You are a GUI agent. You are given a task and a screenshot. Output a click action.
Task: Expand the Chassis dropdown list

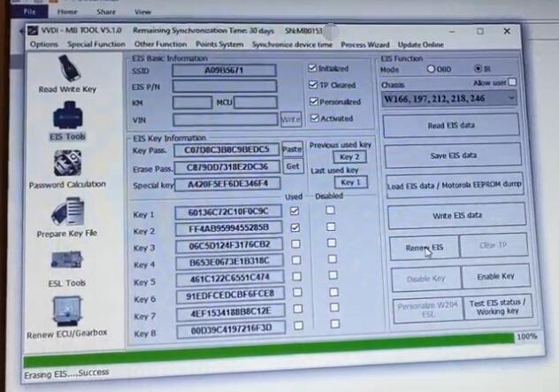511,98
